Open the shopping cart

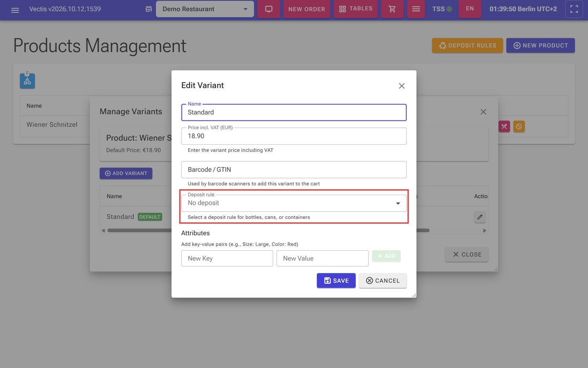392,9
